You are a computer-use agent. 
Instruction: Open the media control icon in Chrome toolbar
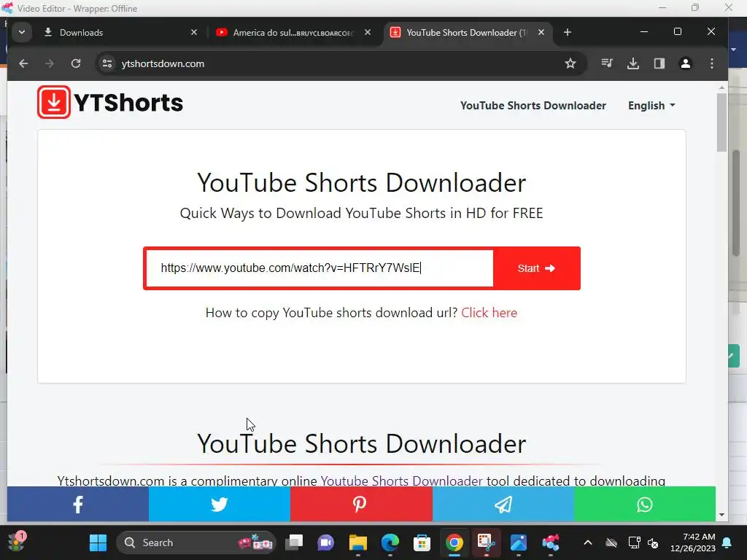point(606,63)
